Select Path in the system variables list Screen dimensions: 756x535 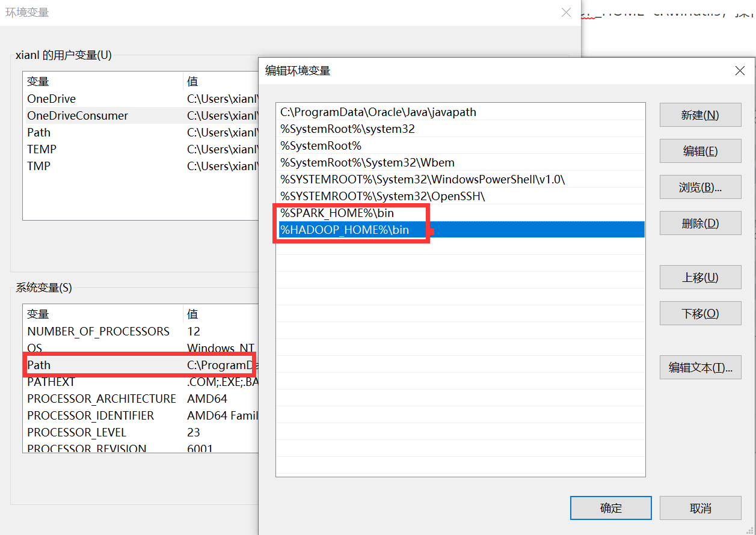pyautogui.click(x=140, y=365)
